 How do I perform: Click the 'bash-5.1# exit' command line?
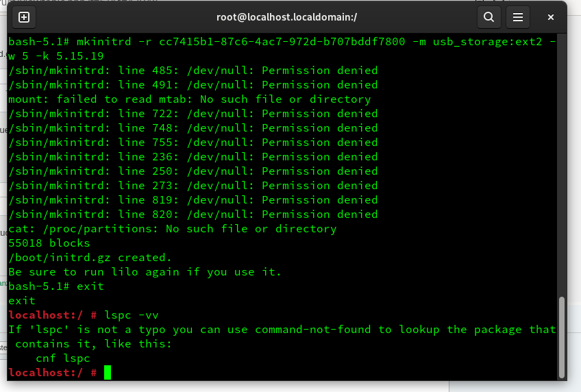coord(56,286)
